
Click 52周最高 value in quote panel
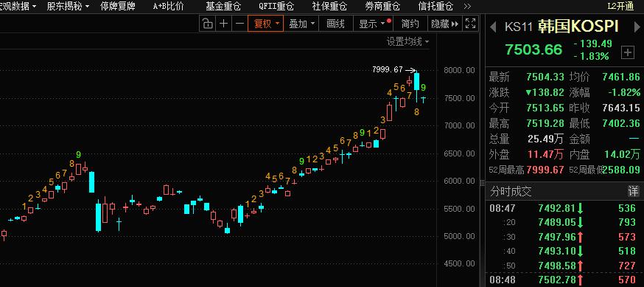[545, 170]
